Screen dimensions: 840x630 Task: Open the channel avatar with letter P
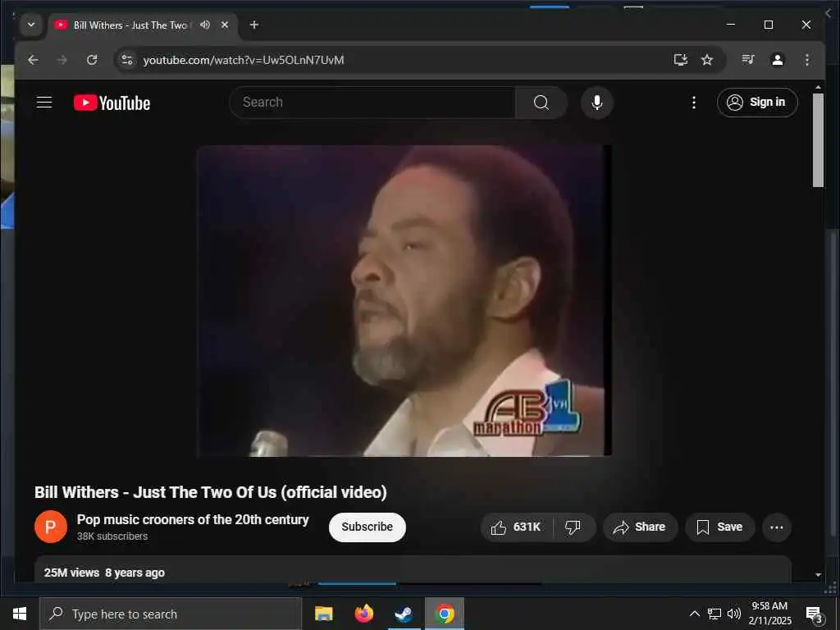[x=51, y=527]
